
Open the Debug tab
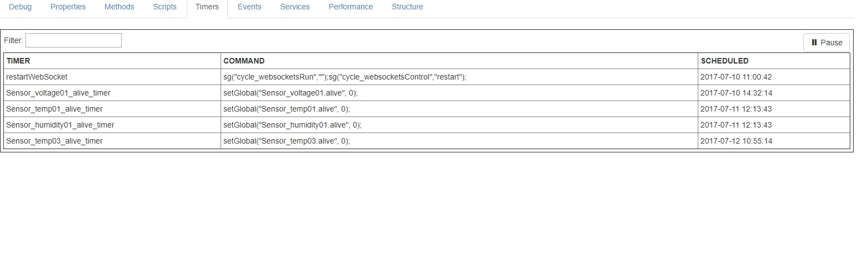[x=20, y=7]
